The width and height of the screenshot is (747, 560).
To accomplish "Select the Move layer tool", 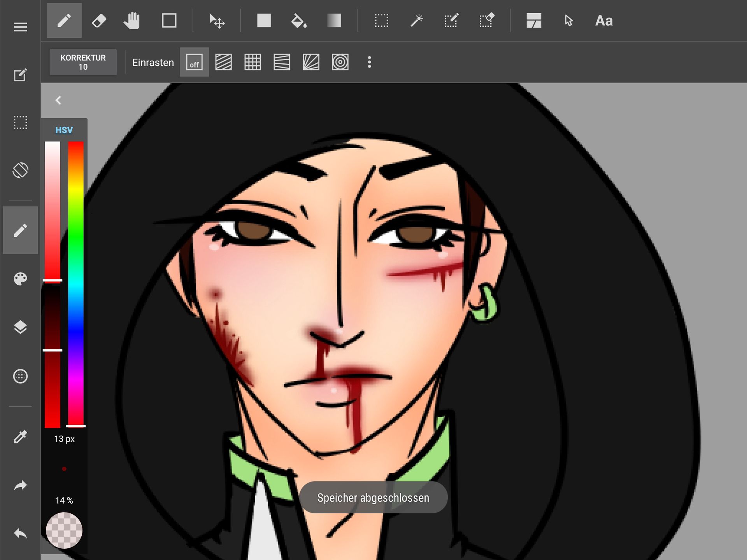I will 217,21.
